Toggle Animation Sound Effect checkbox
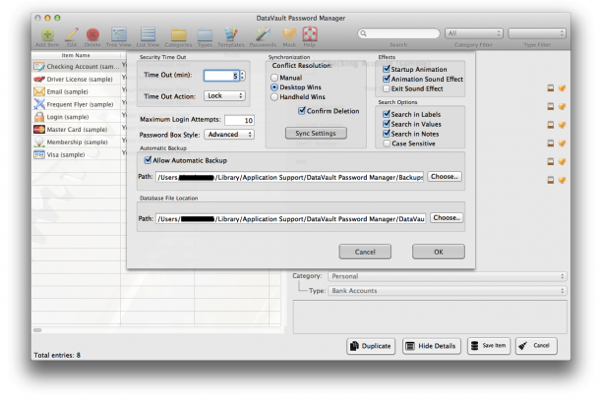This screenshot has width=600, height=400. coord(386,79)
